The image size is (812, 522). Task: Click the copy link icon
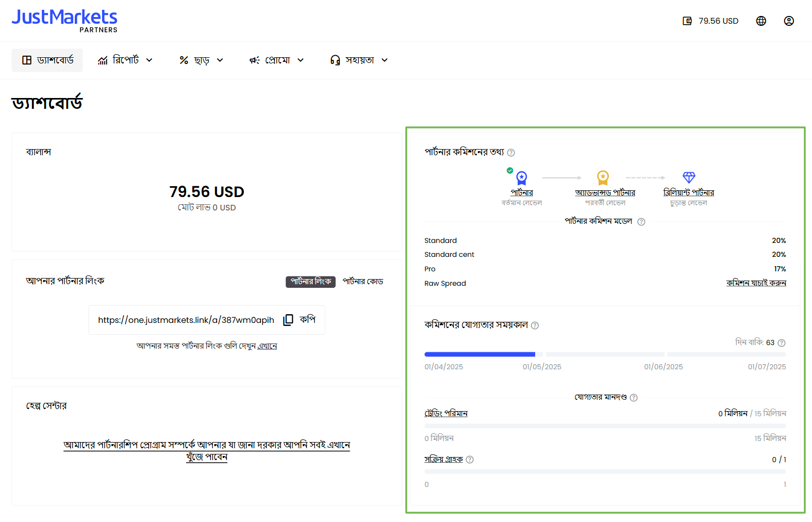(x=288, y=320)
